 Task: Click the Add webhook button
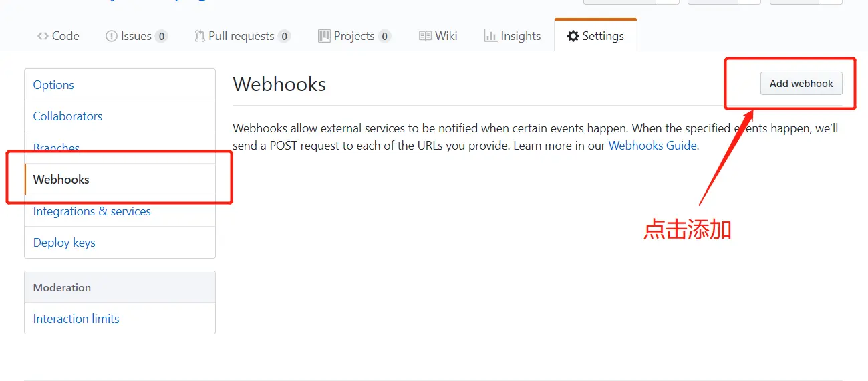tap(801, 84)
